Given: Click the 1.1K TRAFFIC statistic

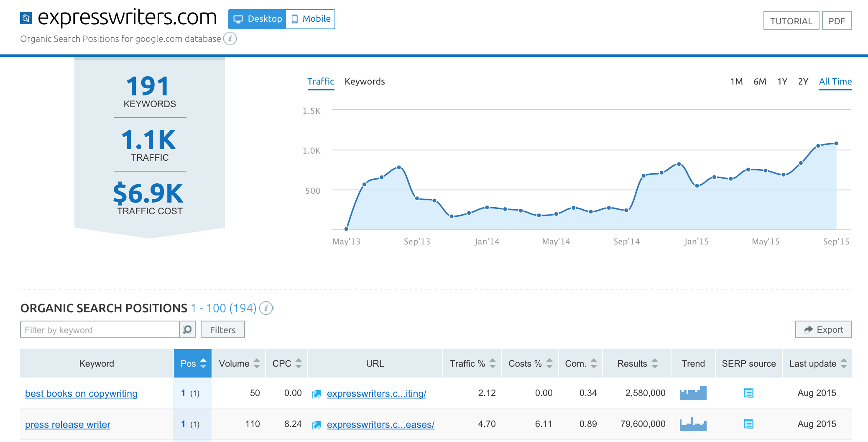Looking at the screenshot, I should [x=149, y=145].
